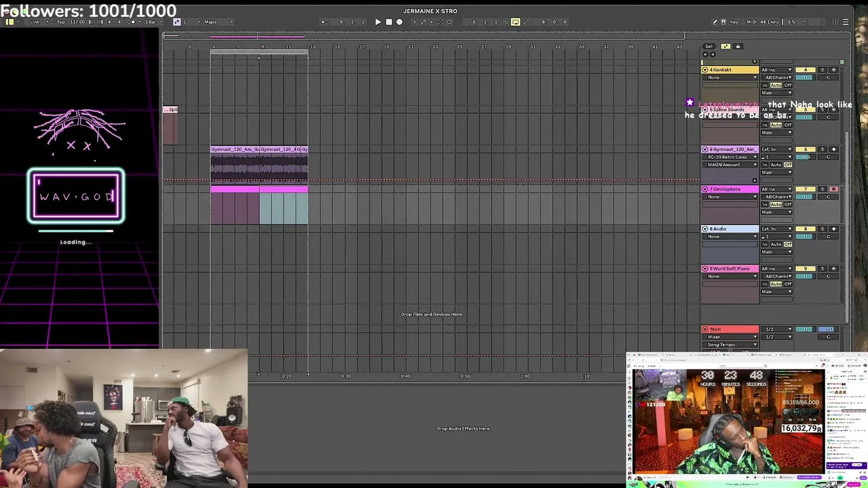The image size is (868, 488).
Task: Deactivate track 6 Gymnast activator
Action: (806, 149)
